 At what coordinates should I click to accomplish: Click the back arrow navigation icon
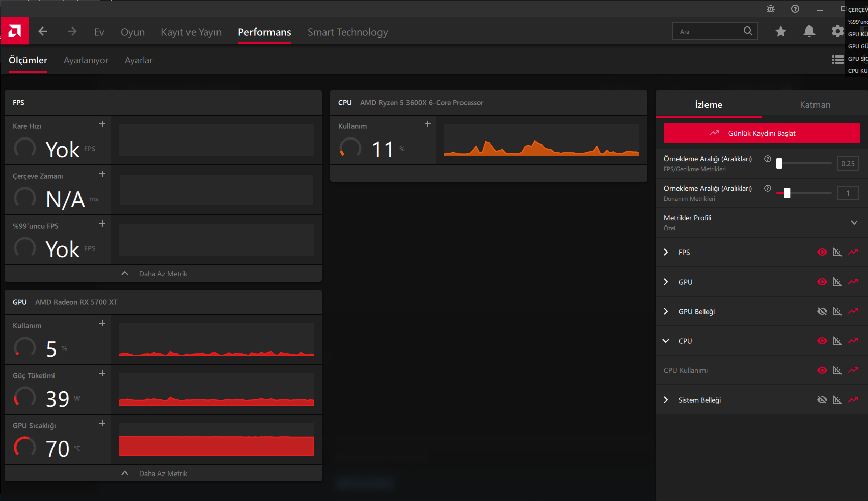click(x=43, y=32)
